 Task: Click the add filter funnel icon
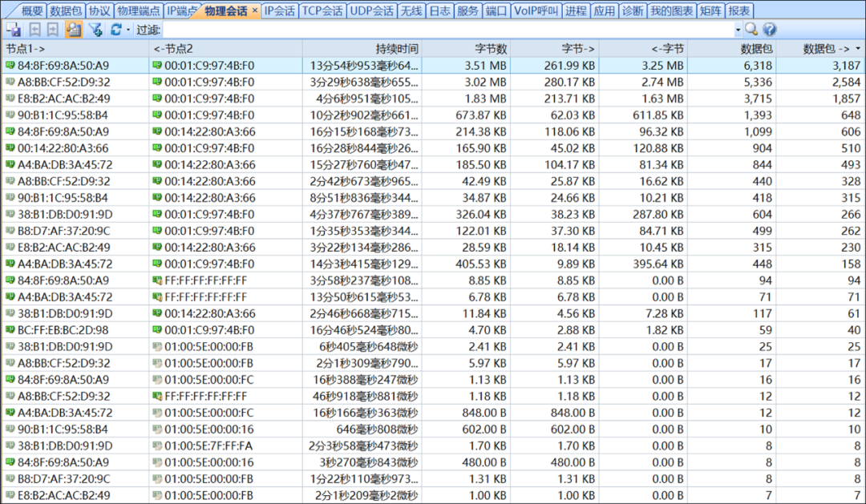click(94, 29)
